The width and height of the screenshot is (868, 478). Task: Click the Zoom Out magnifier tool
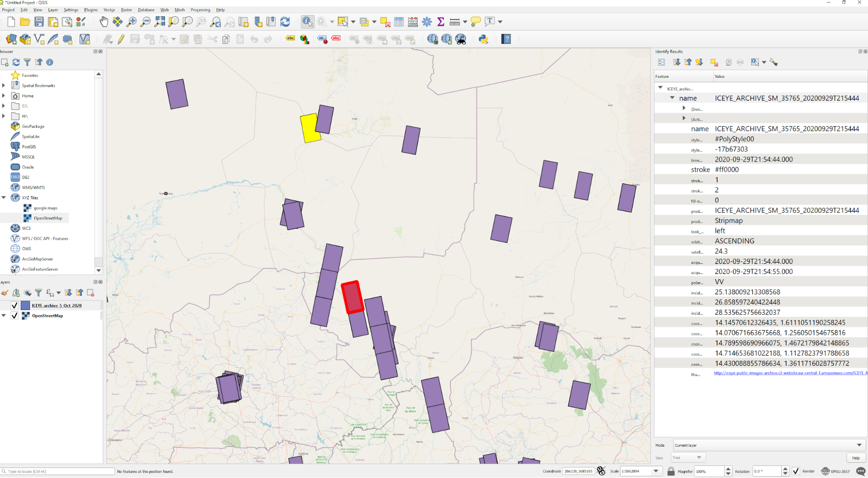click(x=145, y=22)
